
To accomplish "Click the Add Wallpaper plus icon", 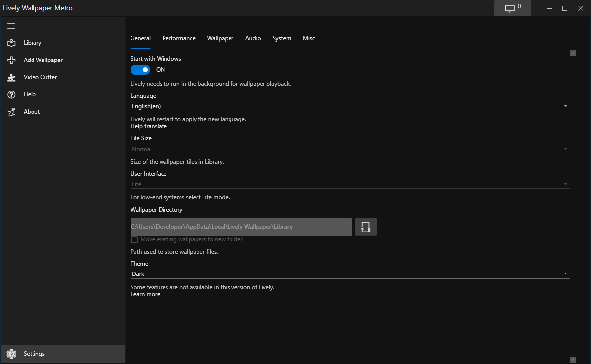I will pyautogui.click(x=11, y=60).
